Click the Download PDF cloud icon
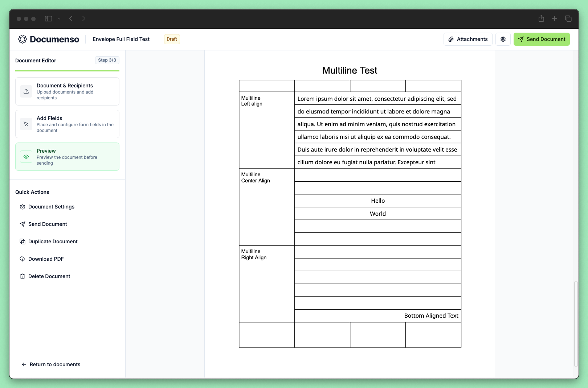 click(x=23, y=259)
